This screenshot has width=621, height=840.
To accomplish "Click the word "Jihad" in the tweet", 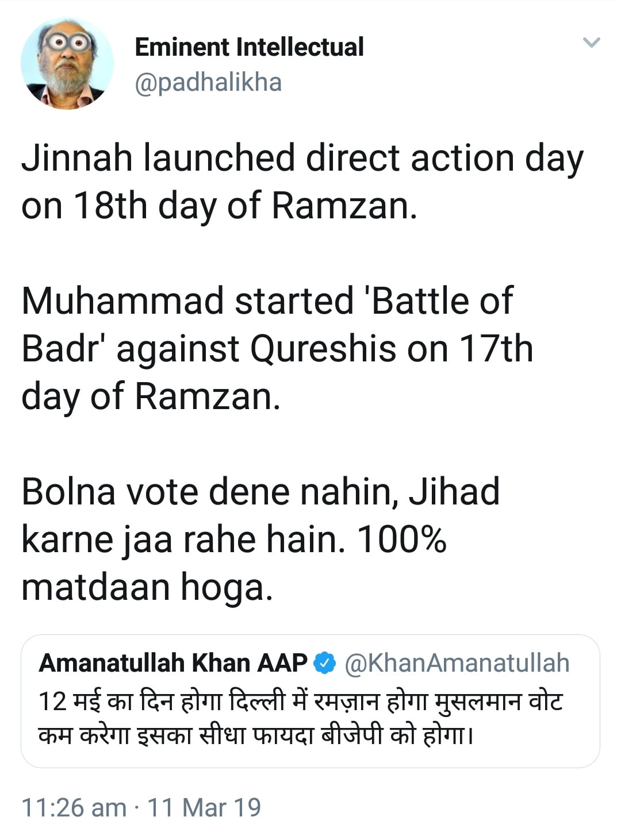I will [x=454, y=492].
